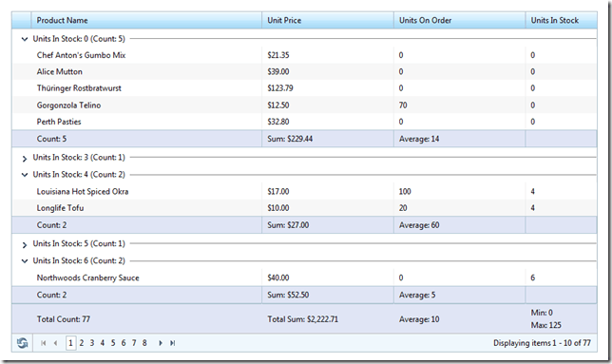The width and height of the screenshot is (612, 364).
Task: Go to the last page arrow icon
Action: 173,343
